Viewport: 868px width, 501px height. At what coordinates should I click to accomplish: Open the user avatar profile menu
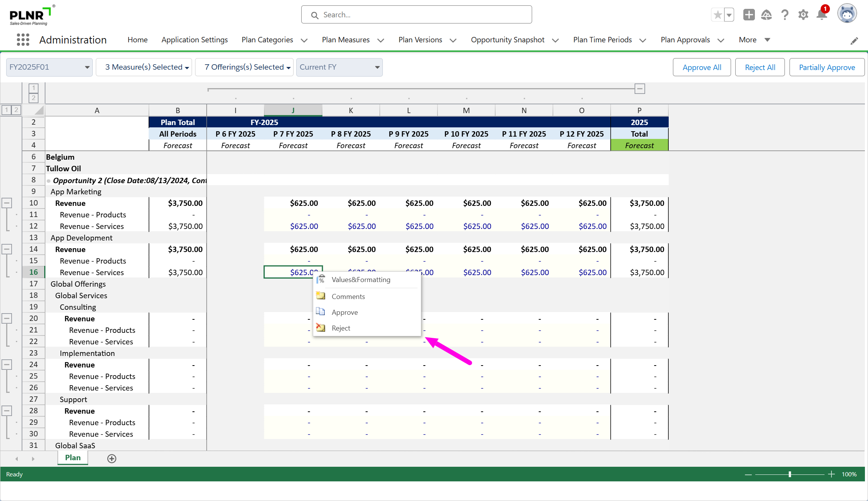(847, 14)
